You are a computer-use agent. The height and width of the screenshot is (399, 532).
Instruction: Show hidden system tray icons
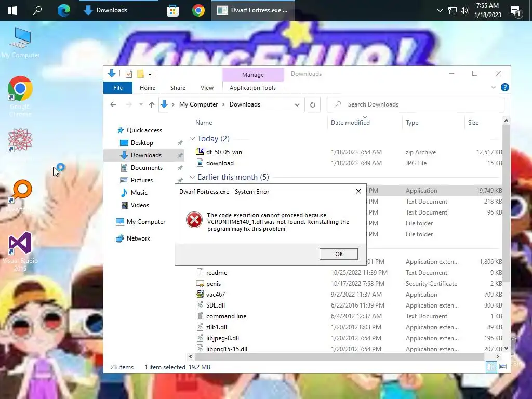click(440, 10)
